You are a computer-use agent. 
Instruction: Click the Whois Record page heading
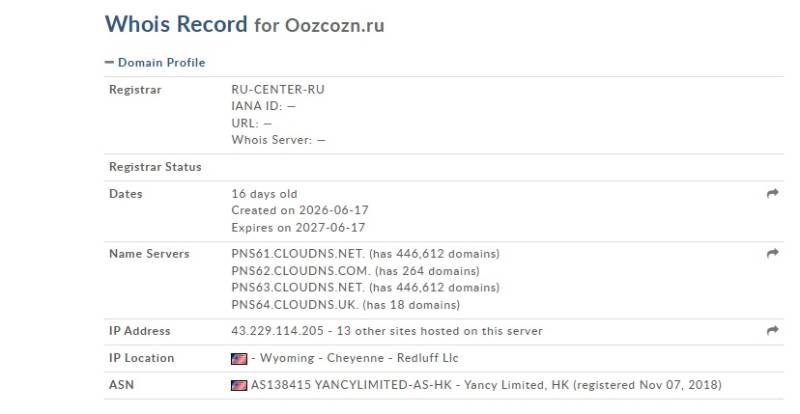click(x=176, y=24)
